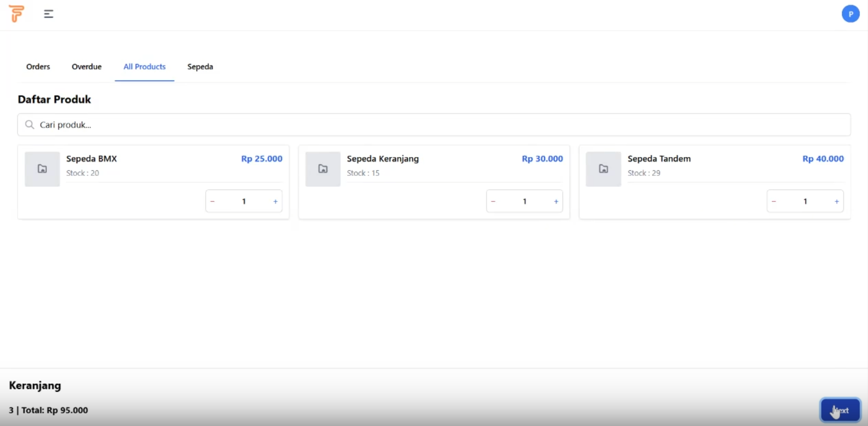Increase Sepeda BMX quantity with plus
868x426 pixels.
(x=275, y=201)
